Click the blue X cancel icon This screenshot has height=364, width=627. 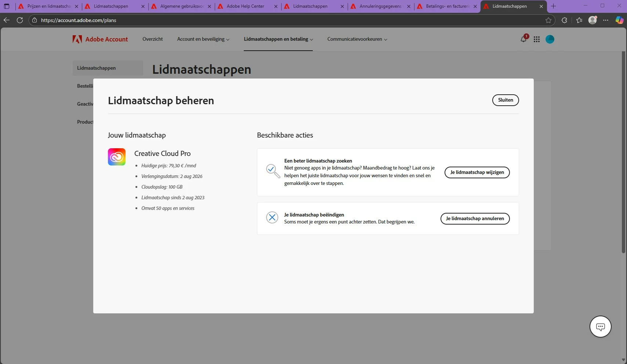tap(272, 218)
